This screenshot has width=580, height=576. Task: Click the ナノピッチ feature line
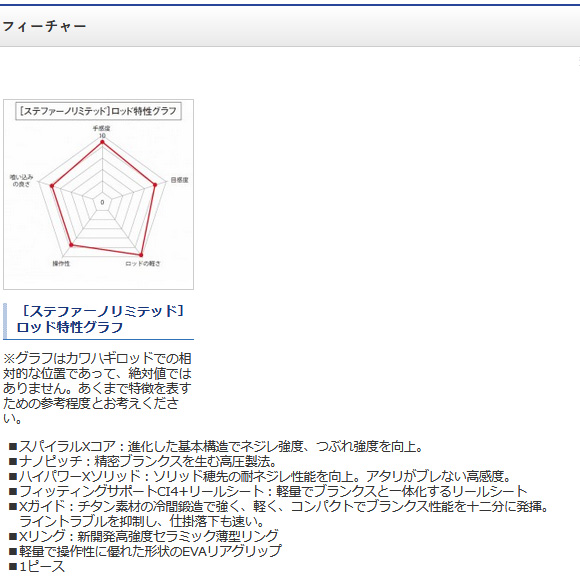tap(143, 461)
